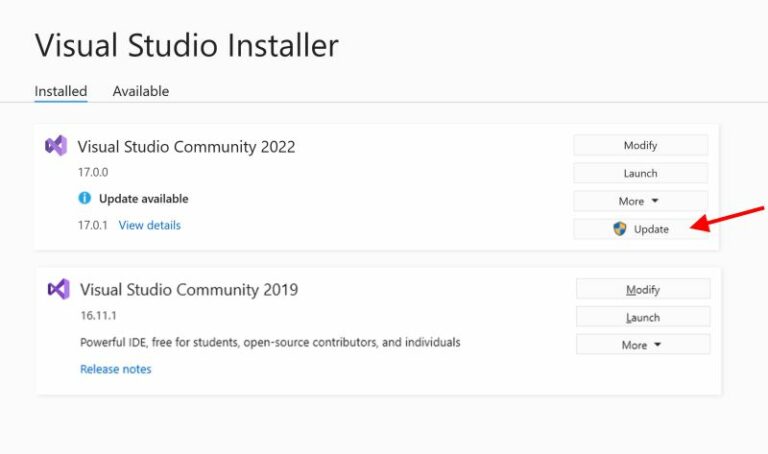Launch Visual Studio Community 2022

640,173
